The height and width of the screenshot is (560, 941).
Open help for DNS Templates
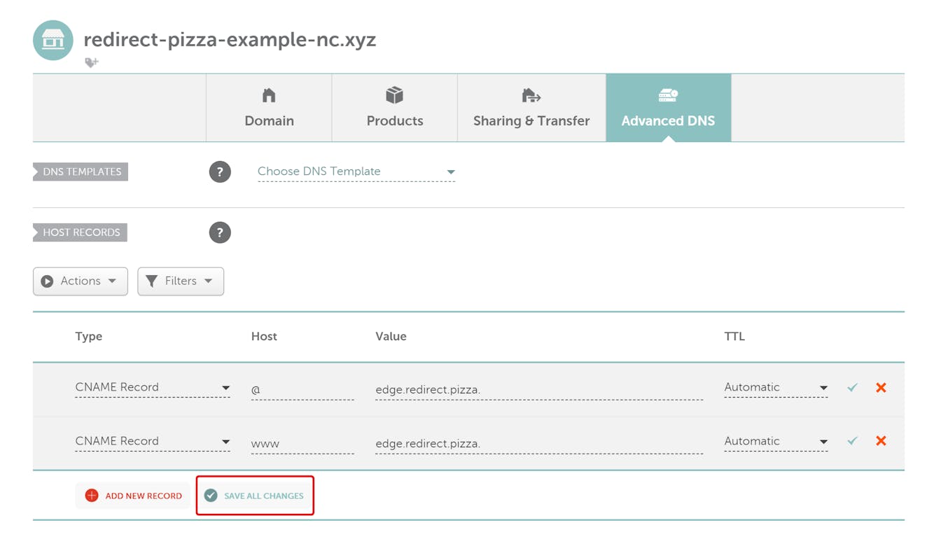[x=220, y=171]
